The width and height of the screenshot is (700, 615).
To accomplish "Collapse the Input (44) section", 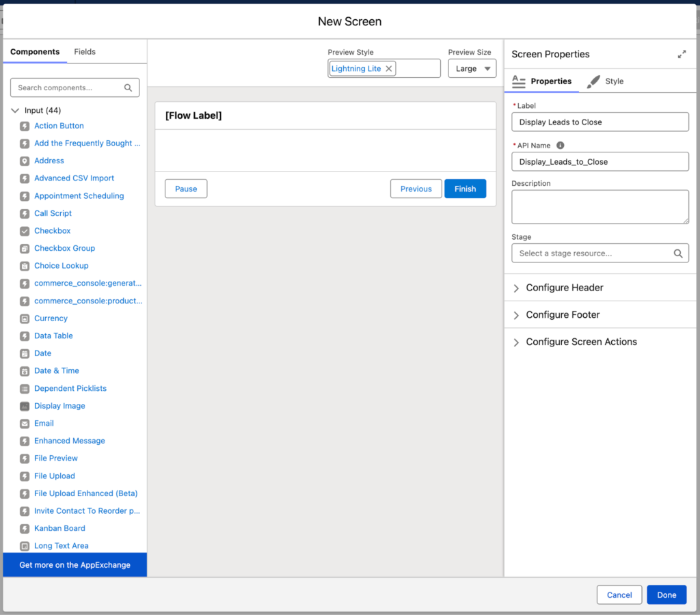I will point(15,110).
